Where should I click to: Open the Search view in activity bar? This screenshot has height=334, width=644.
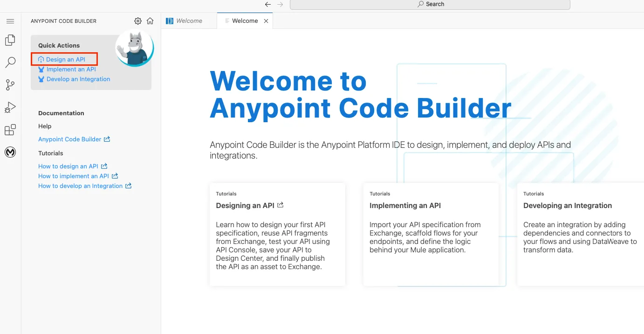(10, 63)
